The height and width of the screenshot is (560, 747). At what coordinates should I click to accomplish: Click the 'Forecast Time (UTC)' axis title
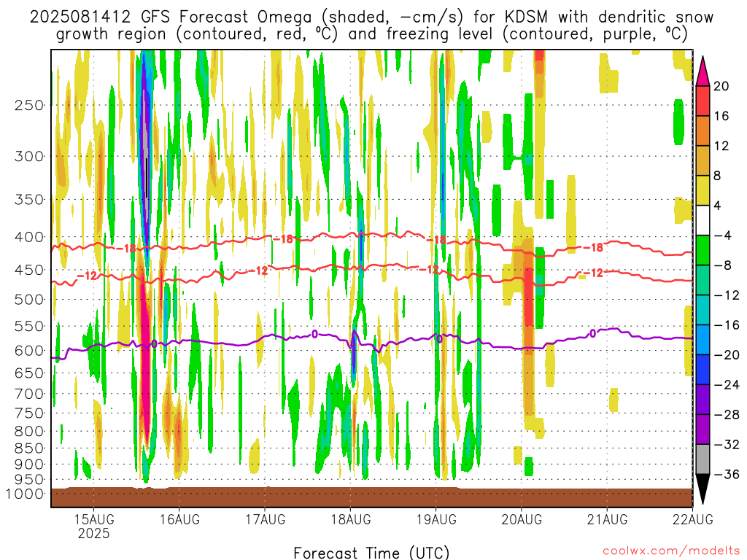371,553
